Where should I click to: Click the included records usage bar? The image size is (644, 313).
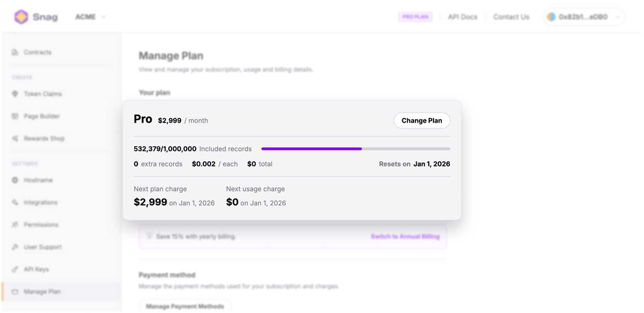coord(355,149)
